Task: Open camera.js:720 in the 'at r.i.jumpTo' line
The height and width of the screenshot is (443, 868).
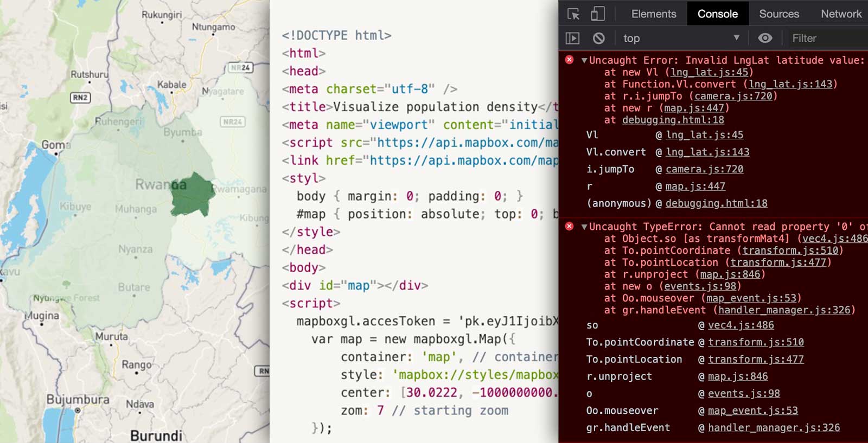Action: click(733, 96)
